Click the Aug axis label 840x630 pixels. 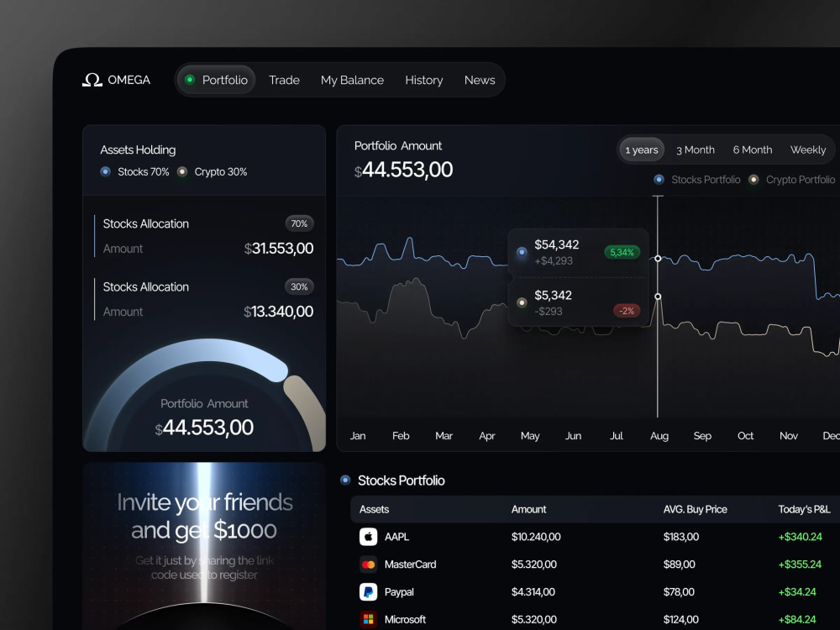tap(659, 435)
